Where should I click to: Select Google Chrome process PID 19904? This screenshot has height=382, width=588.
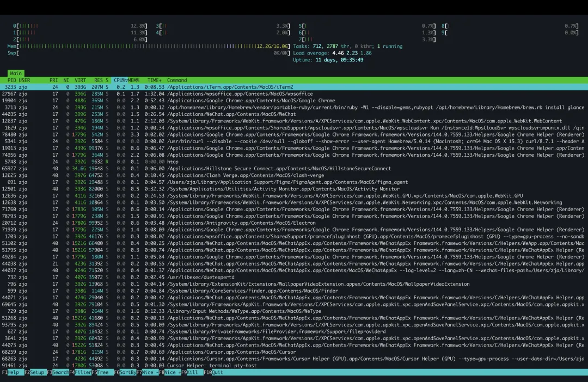point(294,101)
